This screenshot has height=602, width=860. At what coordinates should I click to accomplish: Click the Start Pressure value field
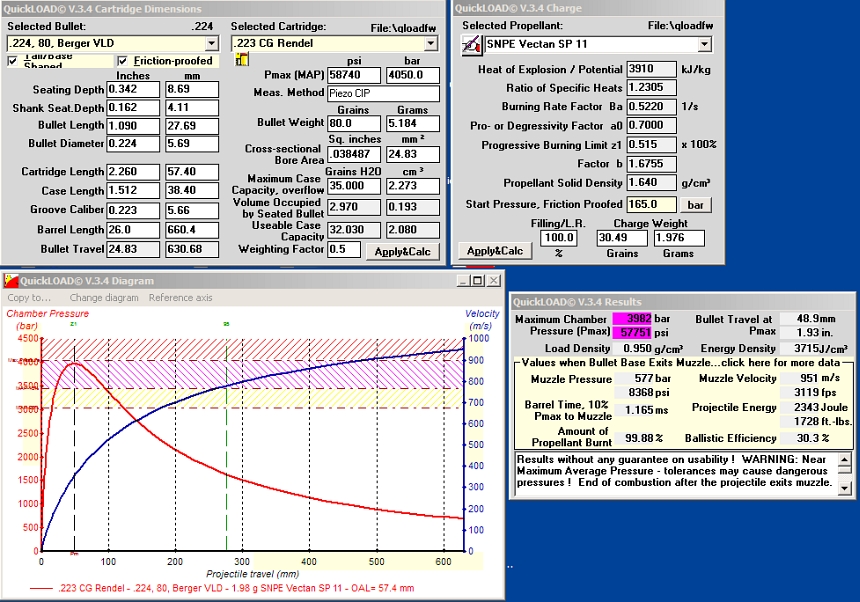point(652,205)
